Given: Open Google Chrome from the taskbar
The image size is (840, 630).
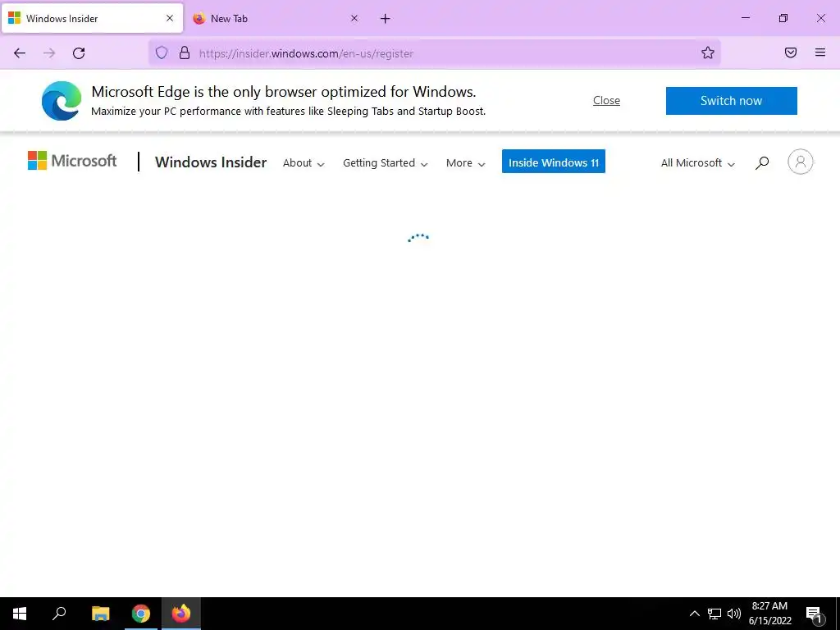Looking at the screenshot, I should click(141, 614).
